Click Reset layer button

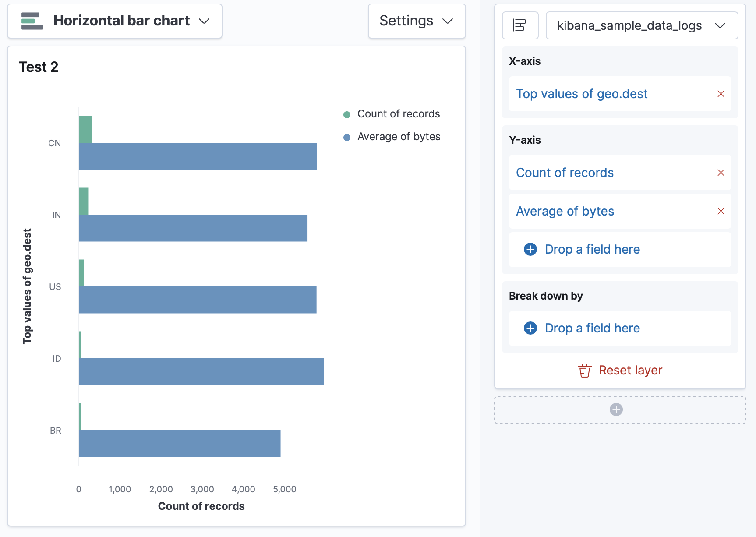[620, 371]
